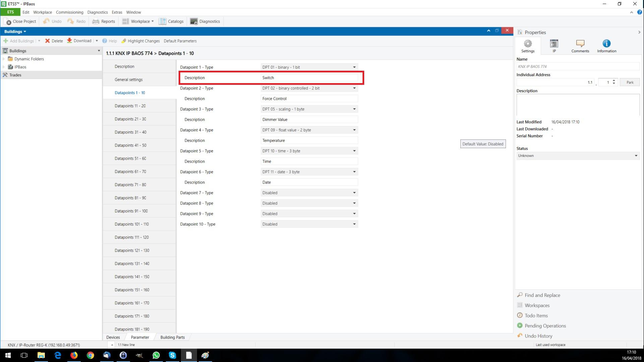Image resolution: width=644 pixels, height=362 pixels.
Task: Open the Datapoint 7 Type dropdown
Action: point(309,193)
